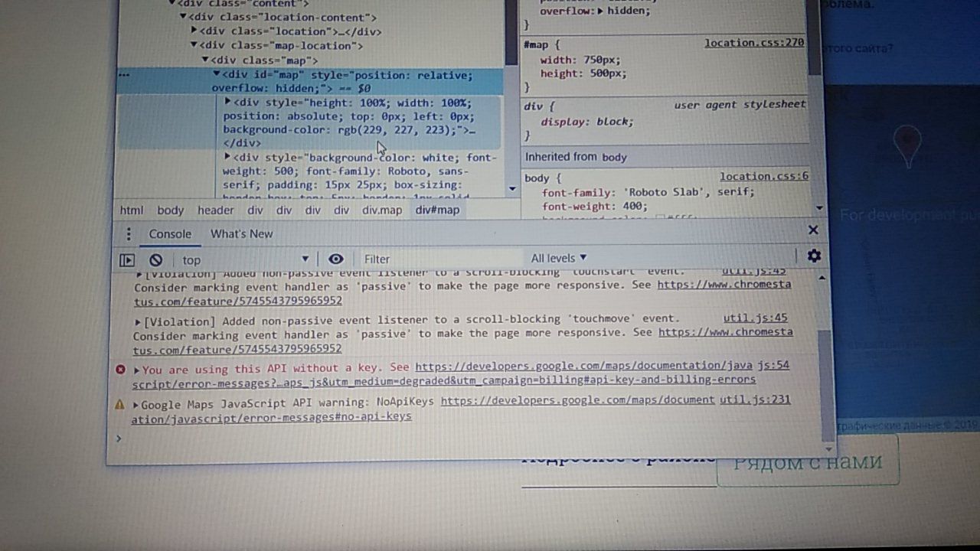This screenshot has height=551, width=980.
Task: Click the 'Inherited from body' header
Action: 576,157
